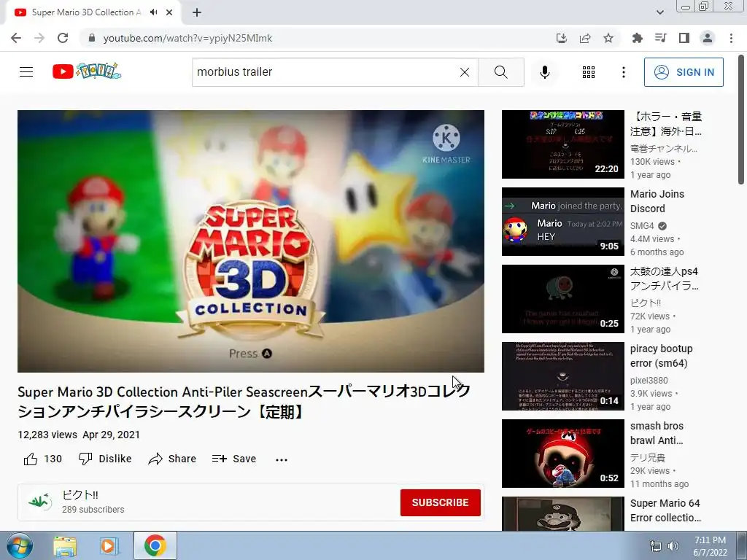
Task: Reload the page
Action: (63, 38)
